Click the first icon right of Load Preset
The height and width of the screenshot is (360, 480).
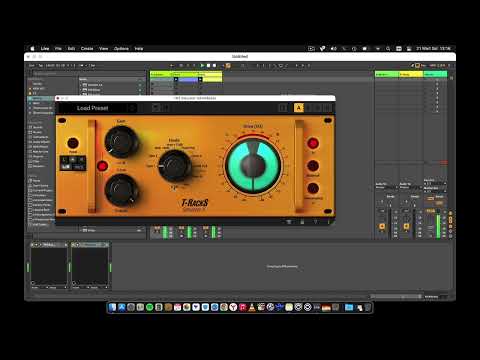(156, 108)
